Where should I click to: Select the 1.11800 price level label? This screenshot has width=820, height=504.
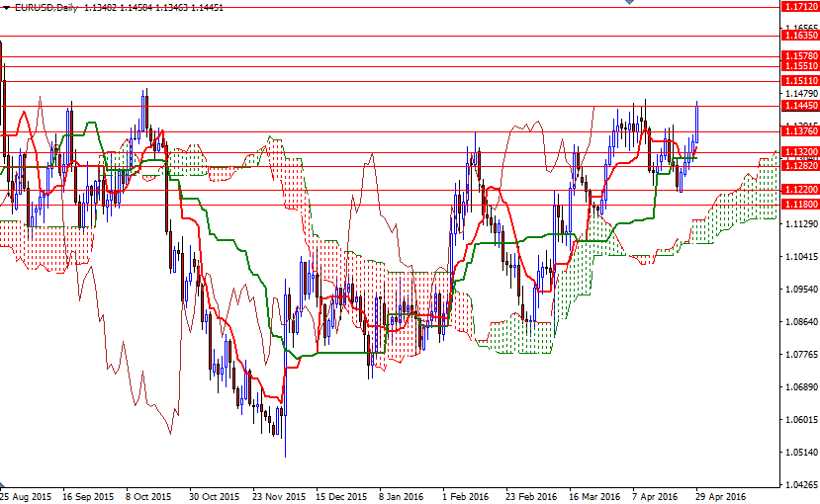(800, 205)
